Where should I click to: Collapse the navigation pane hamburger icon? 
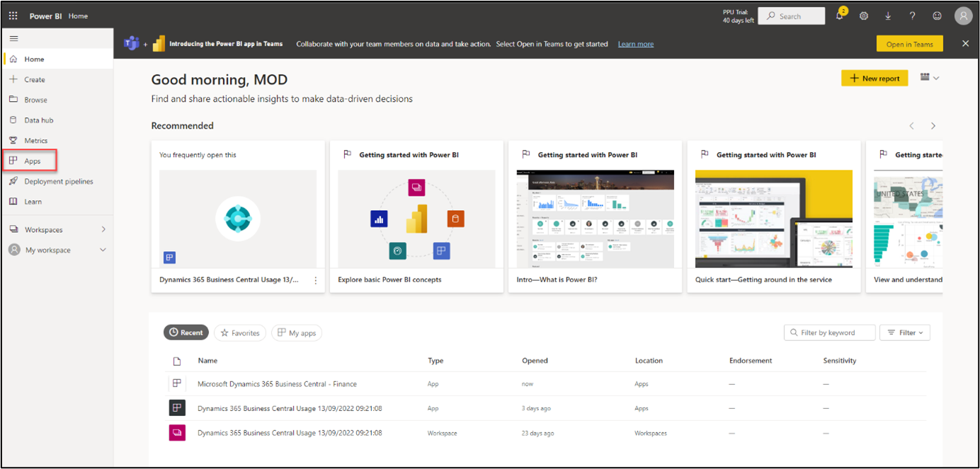[x=13, y=38]
